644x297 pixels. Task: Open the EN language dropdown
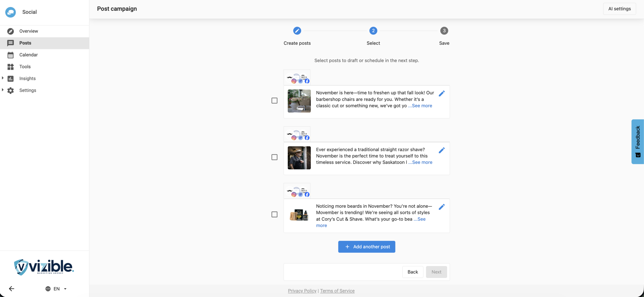tap(56, 289)
